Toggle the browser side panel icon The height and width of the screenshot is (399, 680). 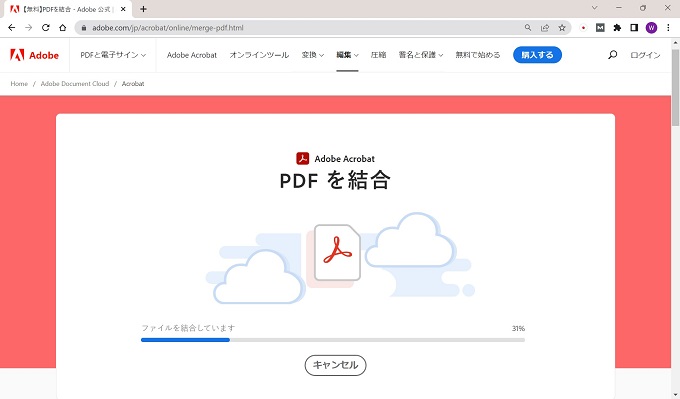pos(634,28)
